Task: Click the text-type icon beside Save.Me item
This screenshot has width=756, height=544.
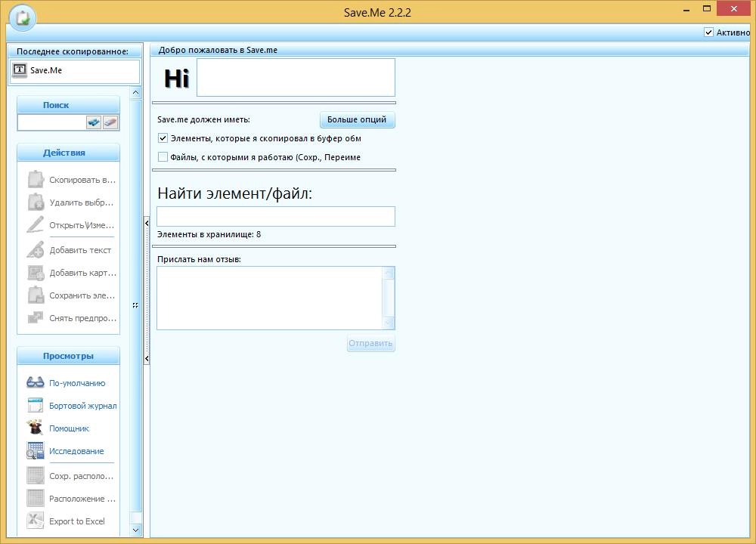Action: click(x=20, y=70)
